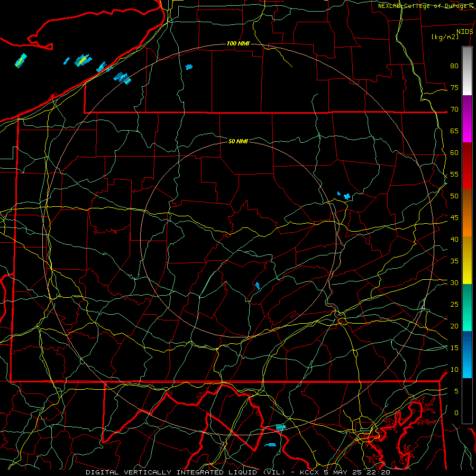The width and height of the screenshot is (476, 476).
Task: Click the "DIGITAL VERTICALLY INTEGRATED LIQUID (VIL)" caption
Action: (186, 472)
